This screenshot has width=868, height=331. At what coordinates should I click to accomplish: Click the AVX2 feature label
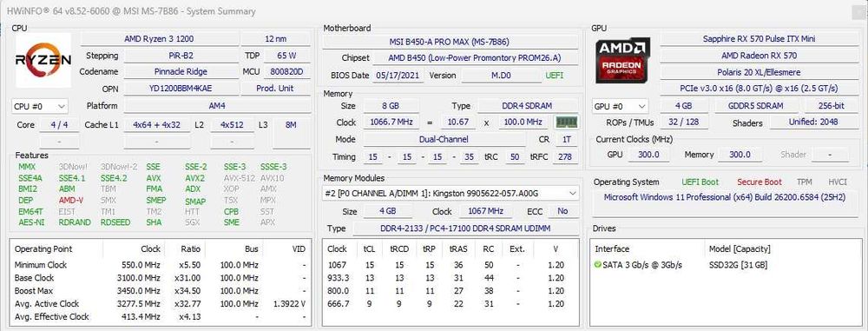pyautogui.click(x=194, y=178)
